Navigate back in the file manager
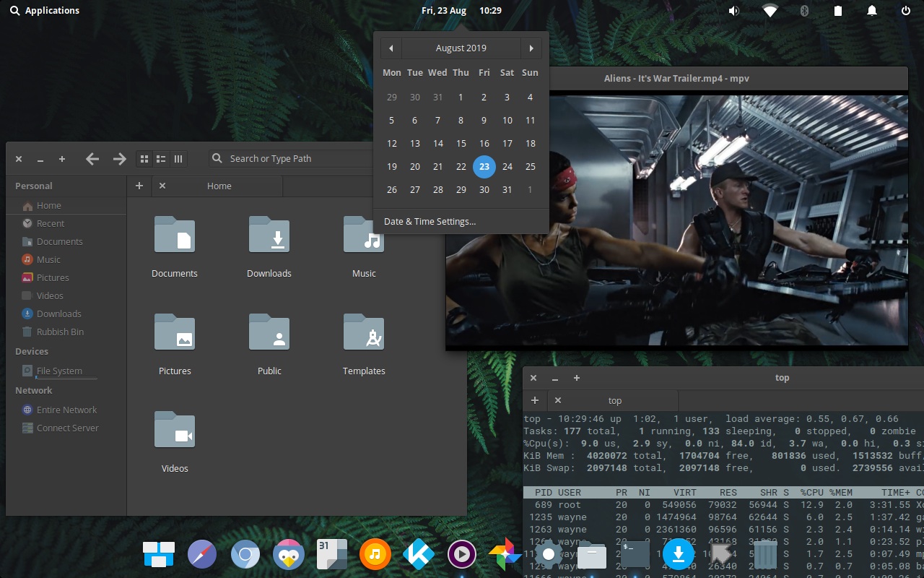The image size is (924, 578). tap(92, 159)
